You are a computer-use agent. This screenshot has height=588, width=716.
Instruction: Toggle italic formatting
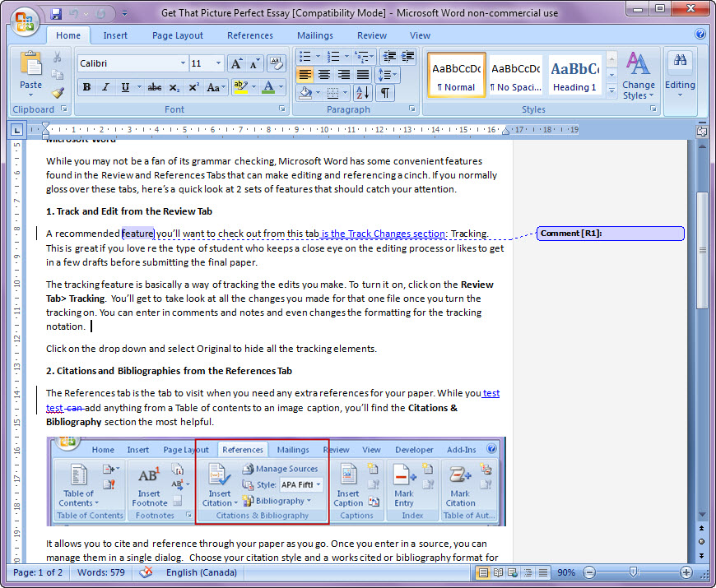(105, 87)
